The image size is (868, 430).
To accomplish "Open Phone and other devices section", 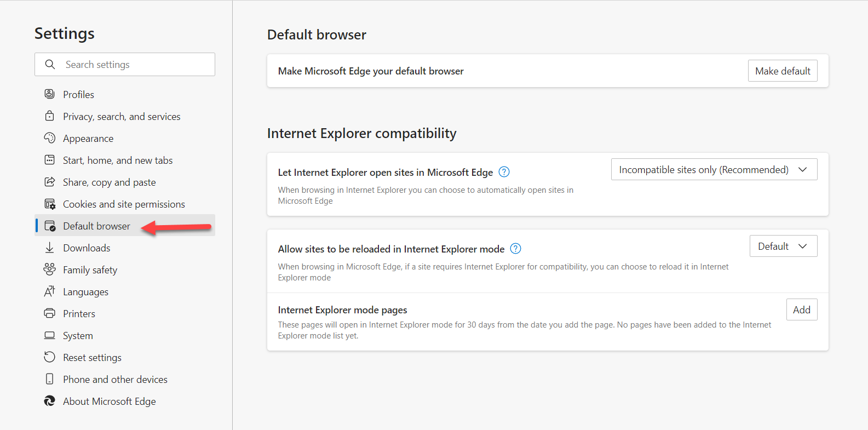I will click(x=115, y=380).
